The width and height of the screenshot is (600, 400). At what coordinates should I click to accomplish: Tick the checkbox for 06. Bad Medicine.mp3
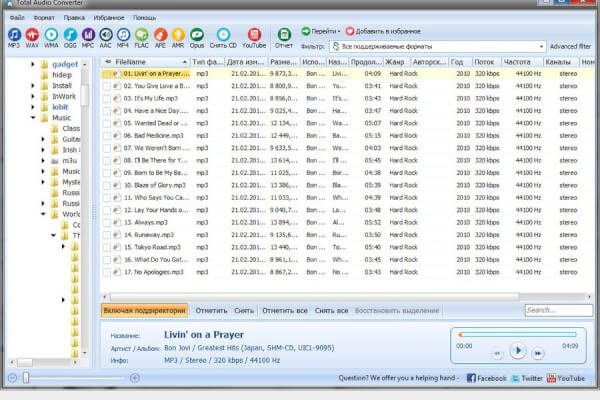pyautogui.click(x=107, y=136)
